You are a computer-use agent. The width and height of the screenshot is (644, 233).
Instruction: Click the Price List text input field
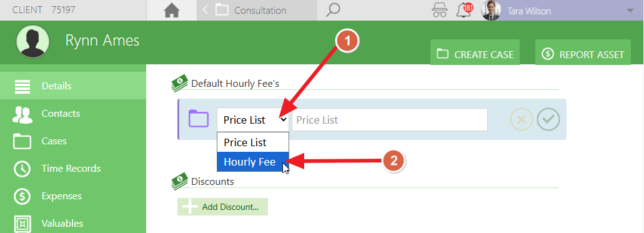click(390, 120)
